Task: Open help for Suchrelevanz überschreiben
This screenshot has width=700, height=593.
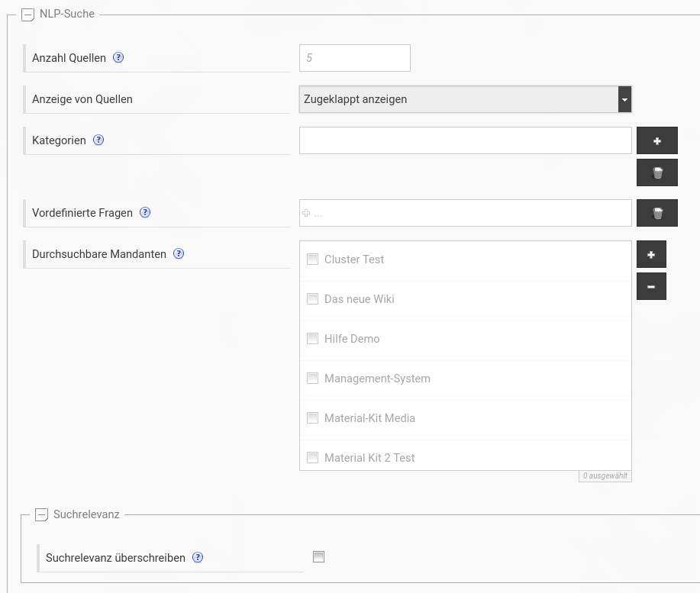Action: point(198,557)
